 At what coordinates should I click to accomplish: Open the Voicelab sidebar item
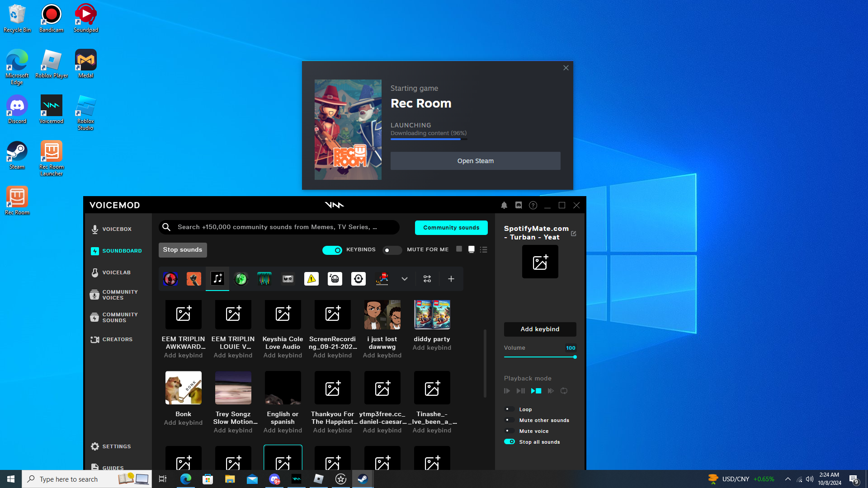[x=111, y=272]
